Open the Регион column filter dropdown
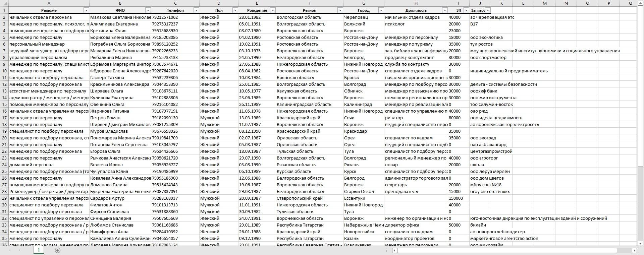Screen dimensions: 644x255 point(340,10)
